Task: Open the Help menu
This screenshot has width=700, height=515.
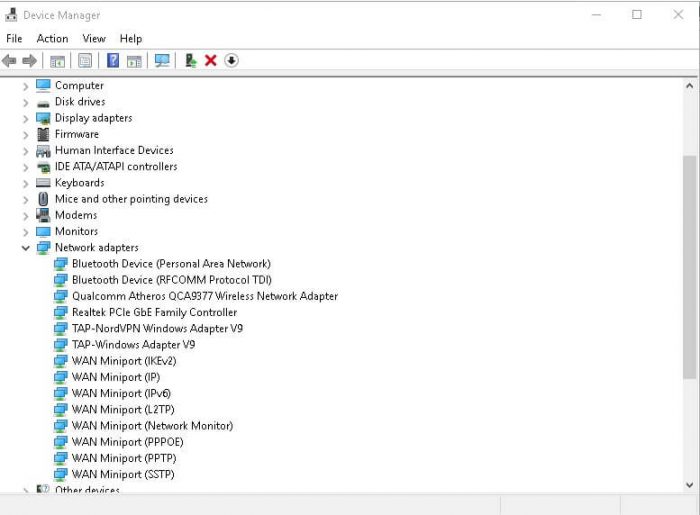Action: click(130, 39)
